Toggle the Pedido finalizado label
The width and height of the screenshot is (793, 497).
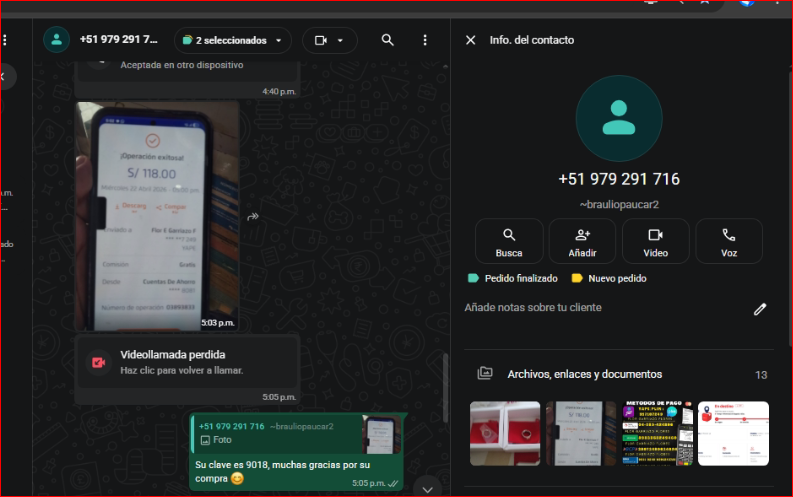click(x=514, y=278)
